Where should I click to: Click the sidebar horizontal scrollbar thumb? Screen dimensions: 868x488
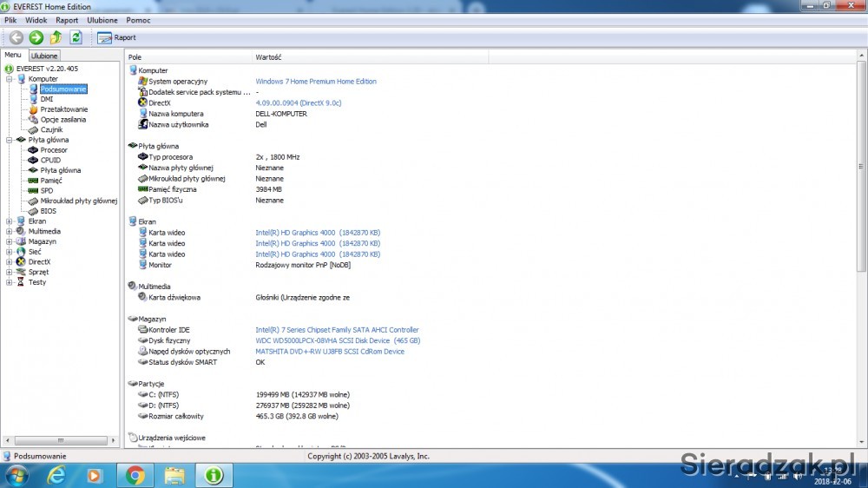coord(61,440)
